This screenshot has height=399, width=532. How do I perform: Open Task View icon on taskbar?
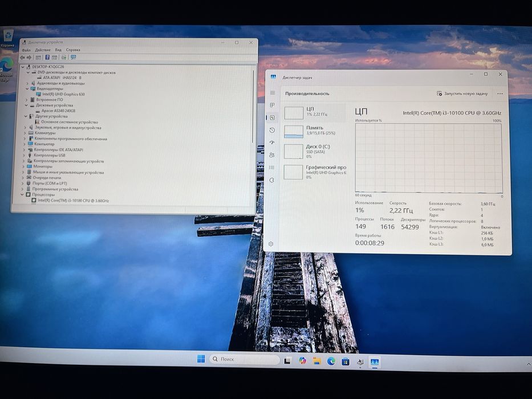(287, 360)
